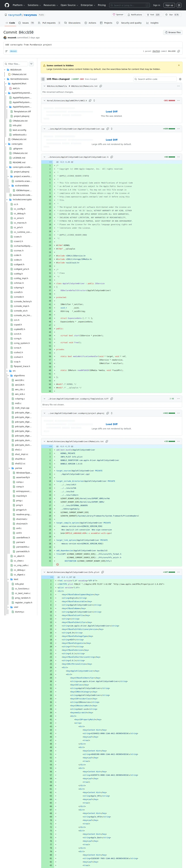Open the ravynsoft owner link
The height and width of the screenshot is (868, 186).
pyautogui.click(x=15, y=15)
